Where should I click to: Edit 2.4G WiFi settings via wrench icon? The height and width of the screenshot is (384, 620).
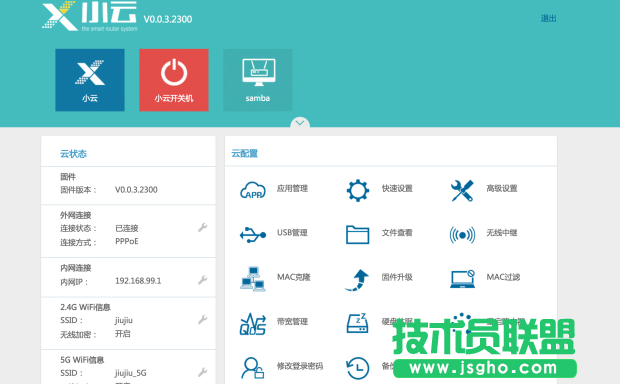(x=202, y=320)
